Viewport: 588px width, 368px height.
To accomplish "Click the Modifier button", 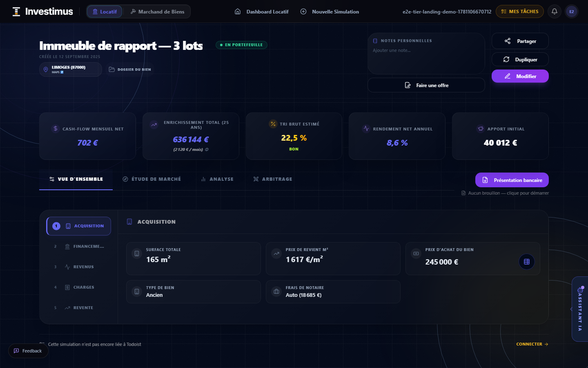I will coord(520,76).
